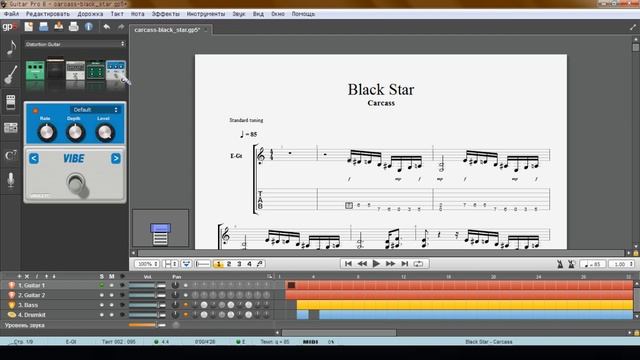640x360 pixels.
Task: Fast forward one bar
Action: 391,264
